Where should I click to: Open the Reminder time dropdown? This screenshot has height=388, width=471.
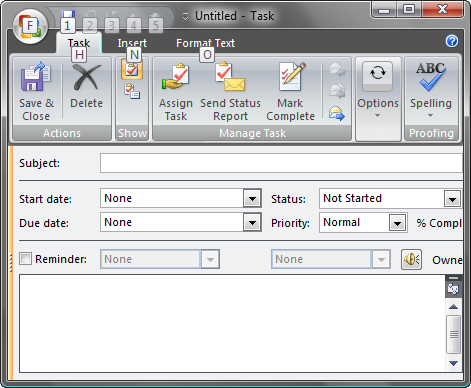point(381,259)
